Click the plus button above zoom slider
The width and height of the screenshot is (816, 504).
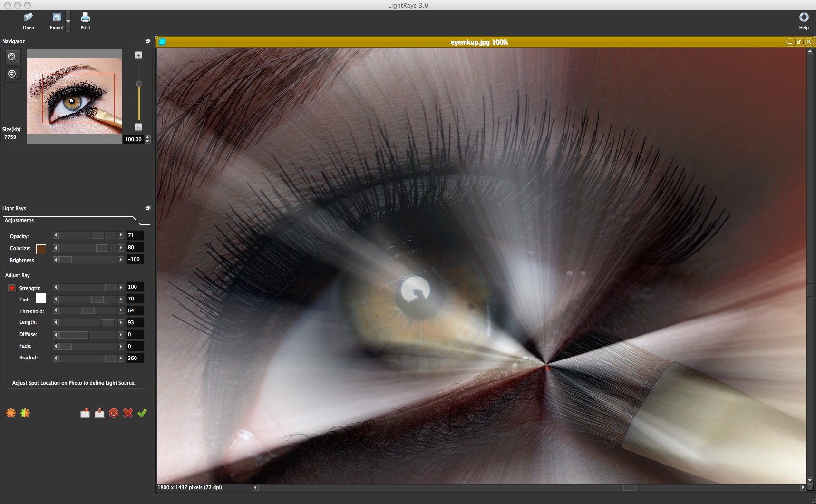[138, 55]
